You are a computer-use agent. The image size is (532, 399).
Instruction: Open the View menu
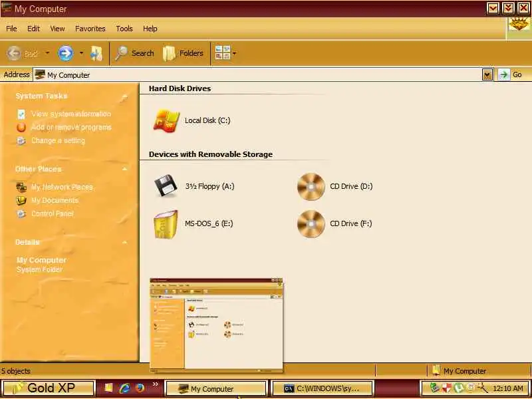click(x=57, y=29)
